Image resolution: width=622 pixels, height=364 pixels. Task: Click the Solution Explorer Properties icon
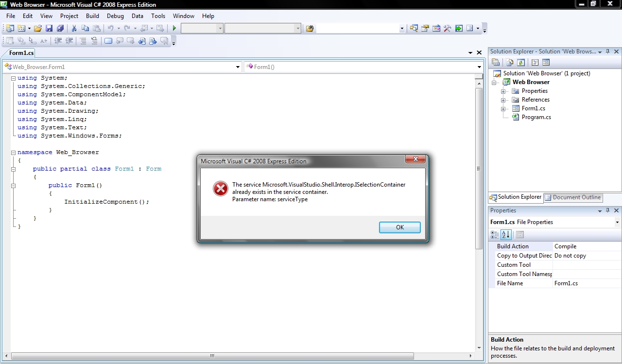(496, 62)
